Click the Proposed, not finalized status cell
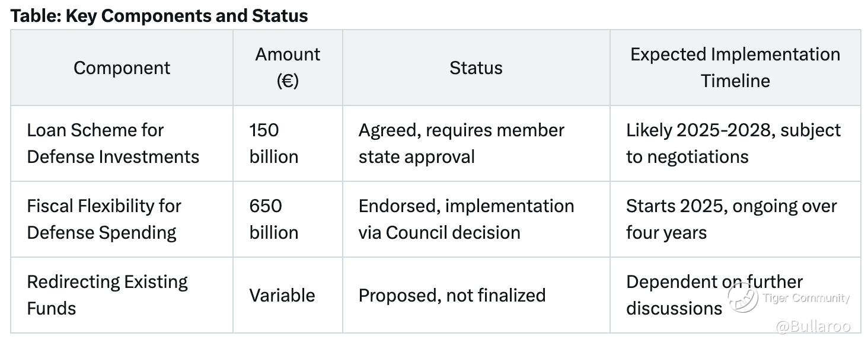Image resolution: width=868 pixels, height=346 pixels. (x=452, y=295)
